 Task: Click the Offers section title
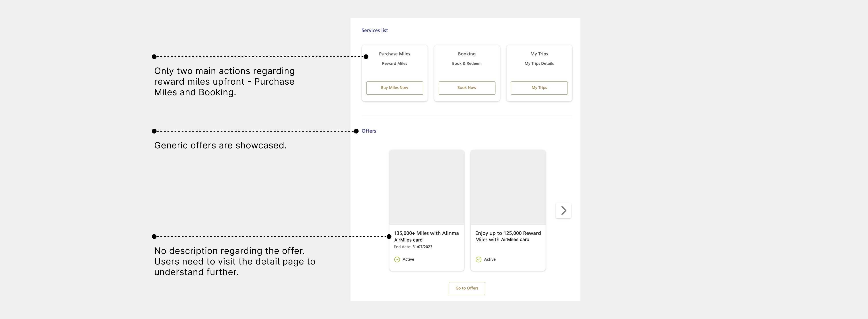(x=369, y=131)
